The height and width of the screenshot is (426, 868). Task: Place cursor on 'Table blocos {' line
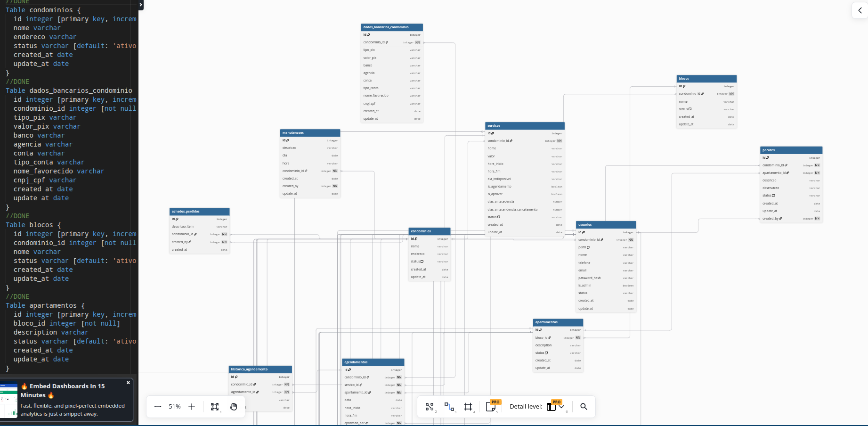tap(33, 225)
